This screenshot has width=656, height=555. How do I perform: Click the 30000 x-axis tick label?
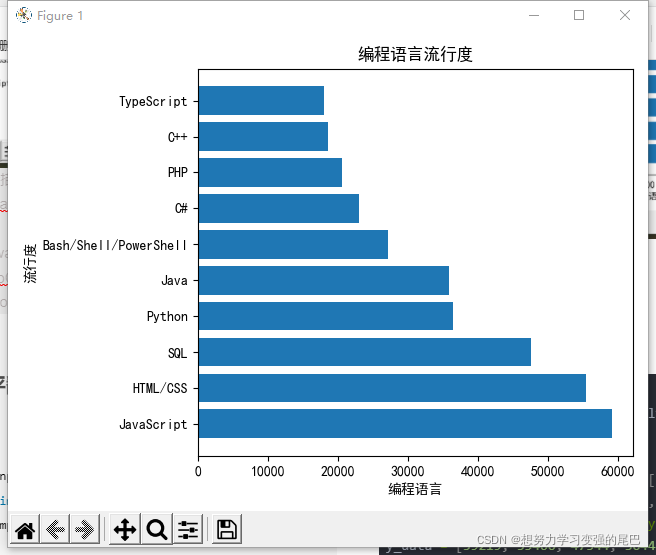(x=408, y=471)
